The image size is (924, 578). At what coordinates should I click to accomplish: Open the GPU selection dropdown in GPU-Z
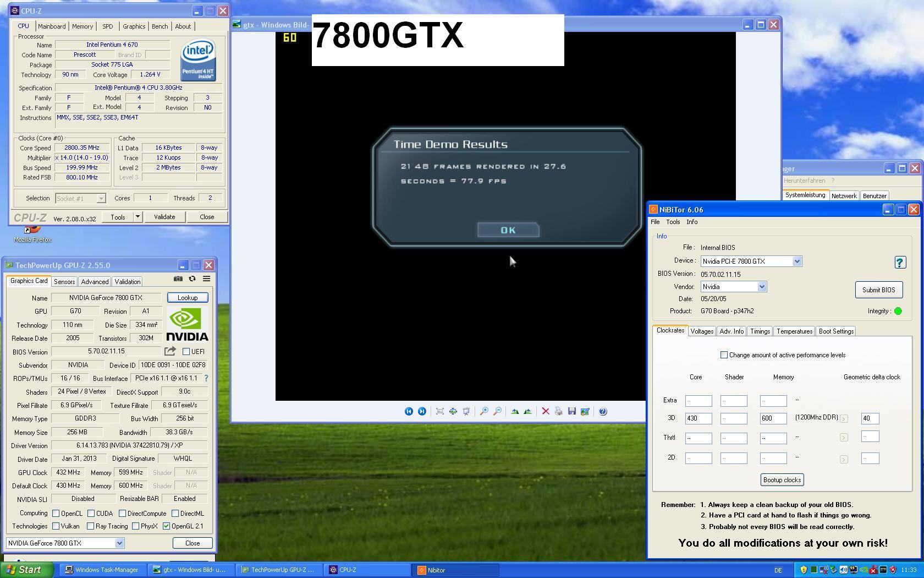pyautogui.click(x=119, y=543)
